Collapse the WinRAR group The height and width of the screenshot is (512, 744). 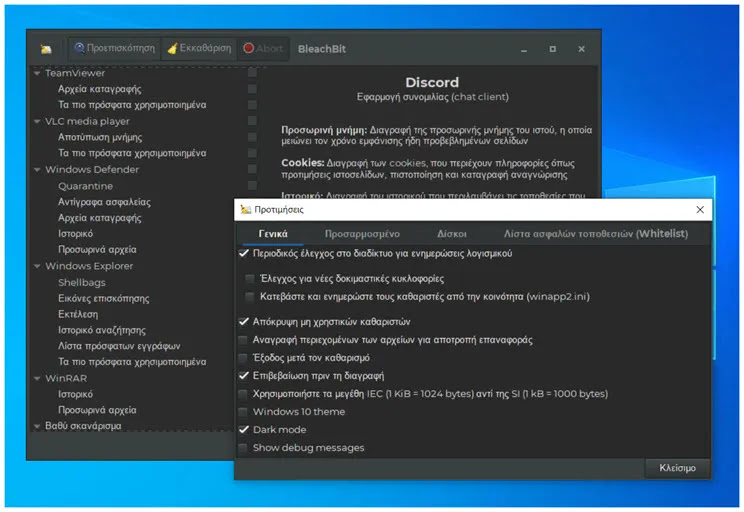(37, 379)
